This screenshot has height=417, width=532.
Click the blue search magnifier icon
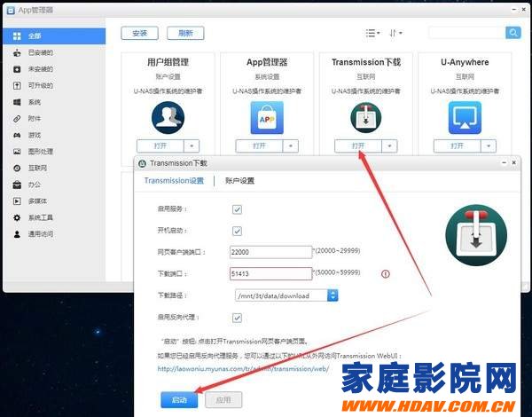click(513, 33)
